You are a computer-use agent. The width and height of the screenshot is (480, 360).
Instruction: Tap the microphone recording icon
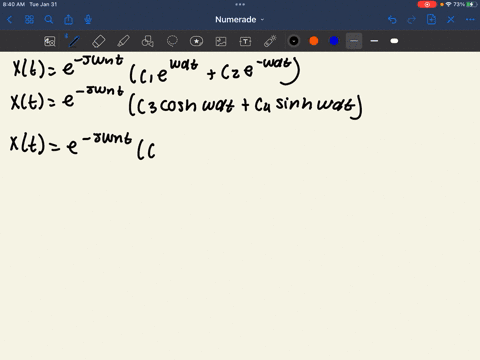tap(88, 20)
